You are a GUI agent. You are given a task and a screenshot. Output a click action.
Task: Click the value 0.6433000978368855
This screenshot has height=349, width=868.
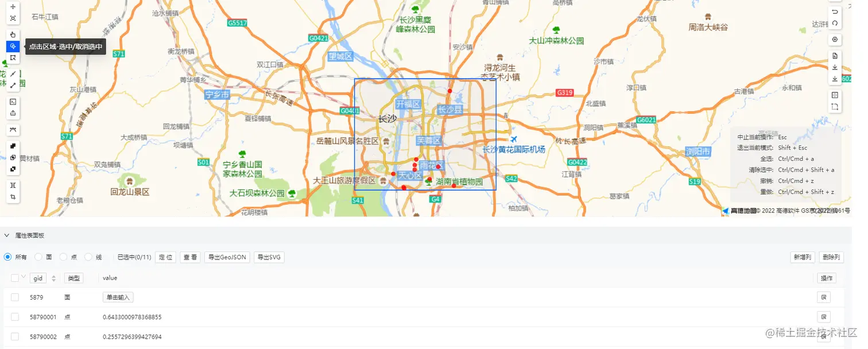tap(132, 317)
